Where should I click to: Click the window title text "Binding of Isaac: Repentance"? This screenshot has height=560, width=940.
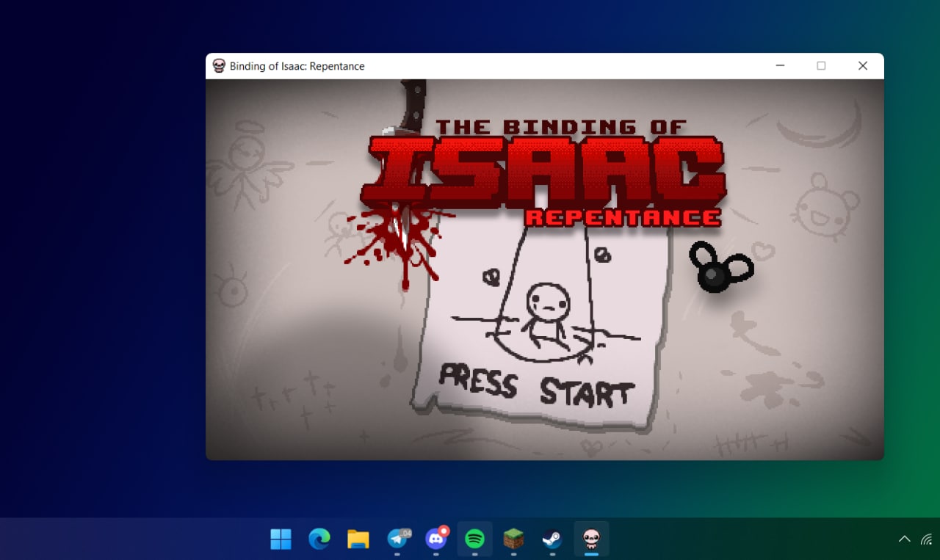[x=297, y=66]
